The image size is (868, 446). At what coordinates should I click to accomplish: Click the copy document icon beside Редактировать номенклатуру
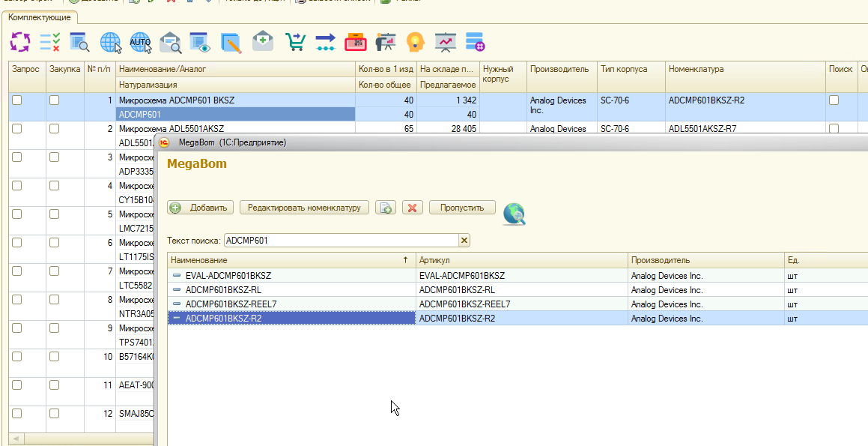[x=386, y=208]
